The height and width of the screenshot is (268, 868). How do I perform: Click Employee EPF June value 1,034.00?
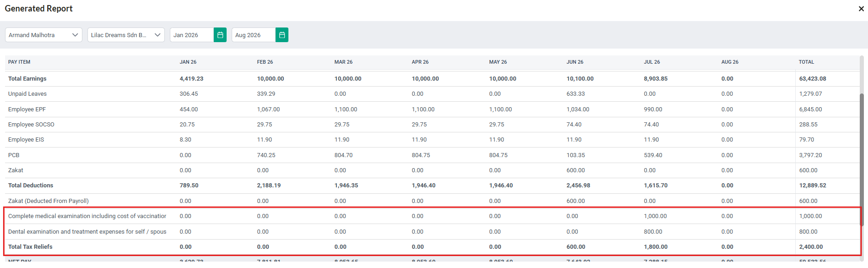(578, 109)
